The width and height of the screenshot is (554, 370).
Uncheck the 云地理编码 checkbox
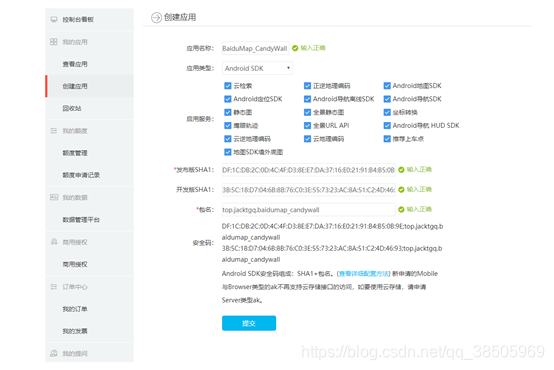click(x=307, y=139)
